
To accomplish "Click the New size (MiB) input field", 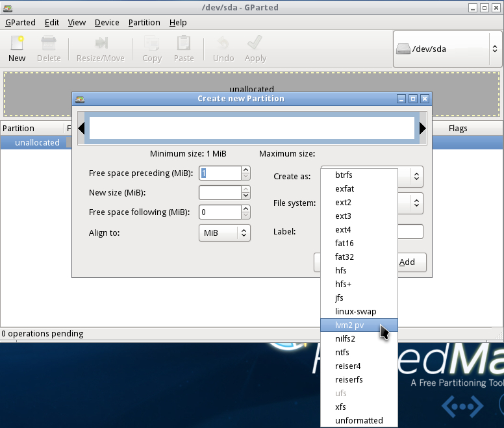I will [220, 192].
